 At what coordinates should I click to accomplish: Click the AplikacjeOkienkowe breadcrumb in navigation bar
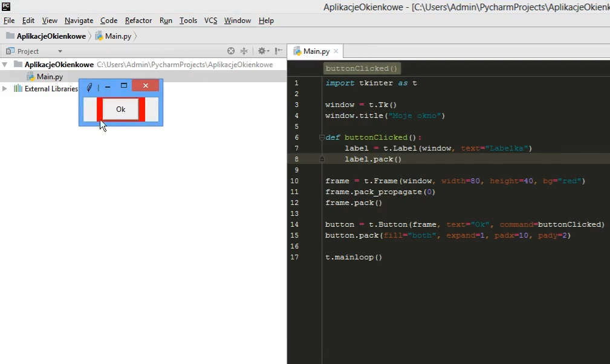tap(51, 36)
